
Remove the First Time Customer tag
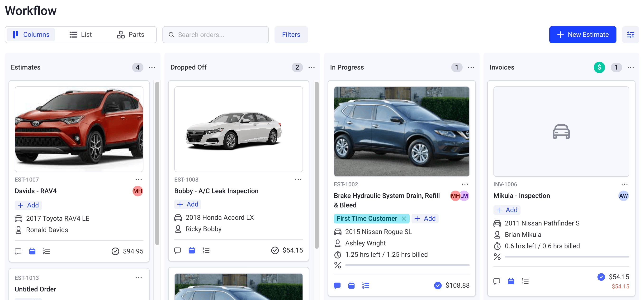pos(404,218)
